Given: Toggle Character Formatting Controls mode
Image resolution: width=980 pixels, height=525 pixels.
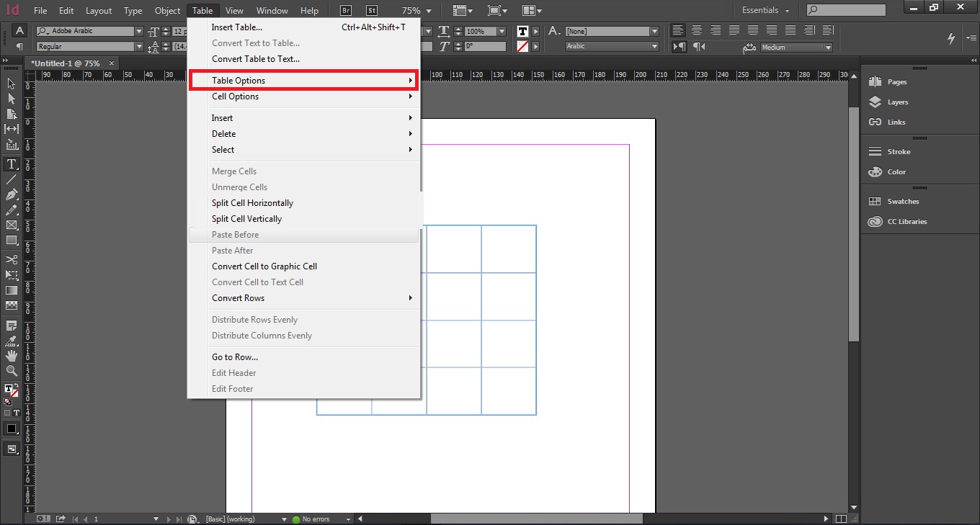Looking at the screenshot, I should [x=19, y=31].
